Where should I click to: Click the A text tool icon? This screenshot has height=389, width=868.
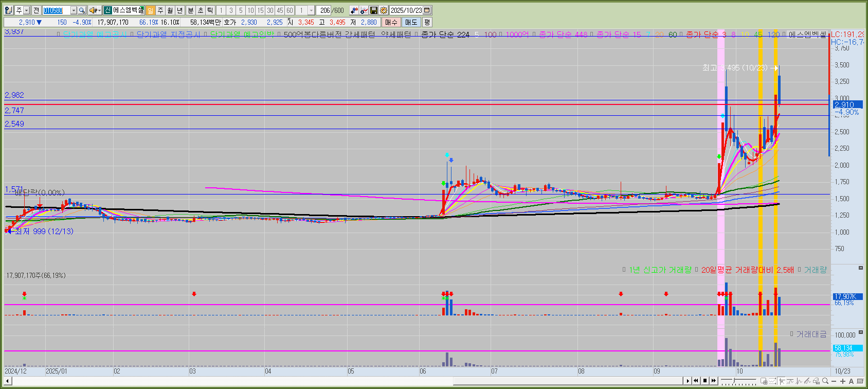pos(851,381)
